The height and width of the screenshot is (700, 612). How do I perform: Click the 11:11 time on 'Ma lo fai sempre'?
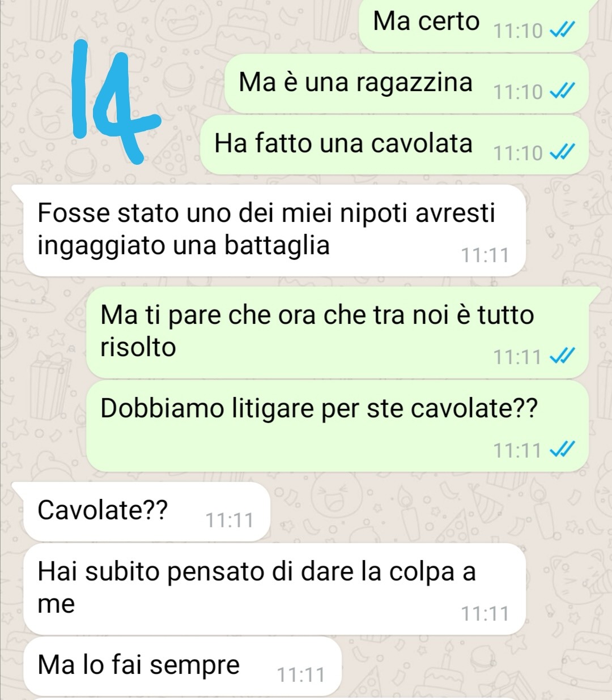pyautogui.click(x=300, y=675)
